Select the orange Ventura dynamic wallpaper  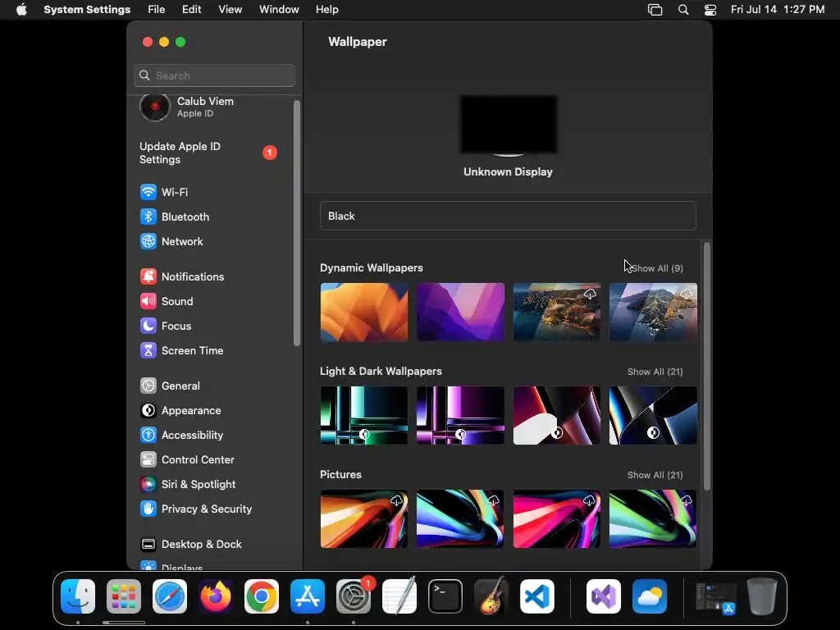[x=364, y=313]
